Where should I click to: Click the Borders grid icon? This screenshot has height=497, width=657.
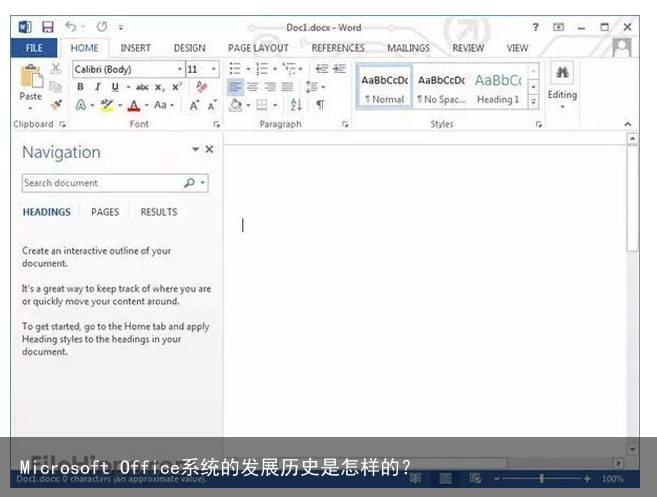262,105
